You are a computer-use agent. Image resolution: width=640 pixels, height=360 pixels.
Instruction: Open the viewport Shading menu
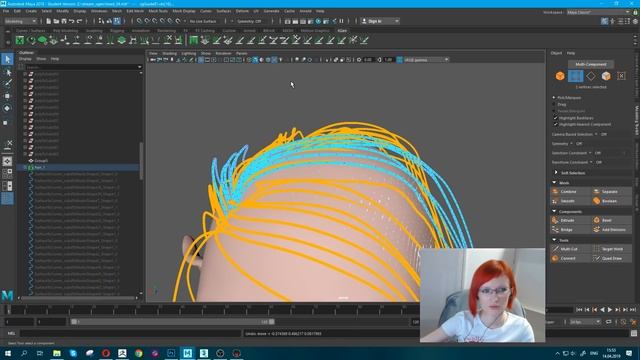coord(169,53)
